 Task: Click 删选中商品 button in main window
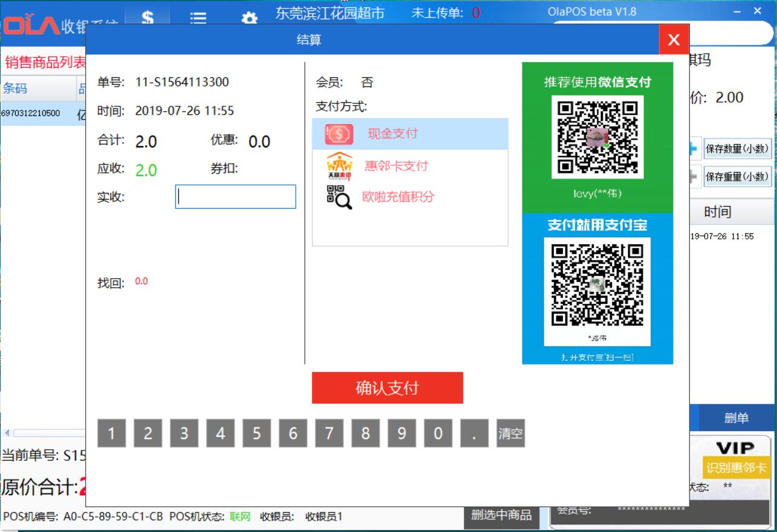click(501, 515)
